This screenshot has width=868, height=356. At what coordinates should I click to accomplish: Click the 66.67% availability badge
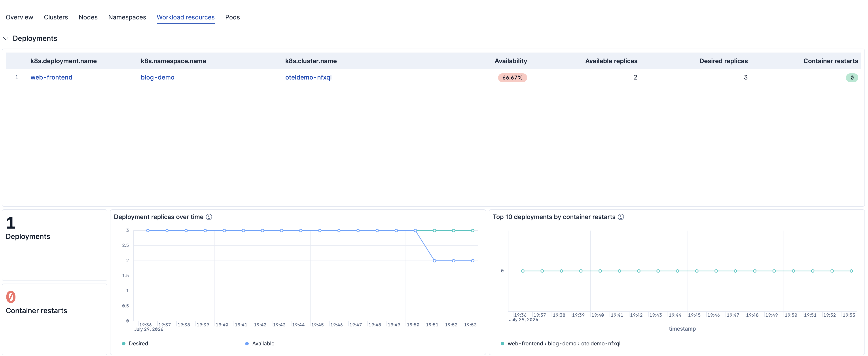(512, 78)
